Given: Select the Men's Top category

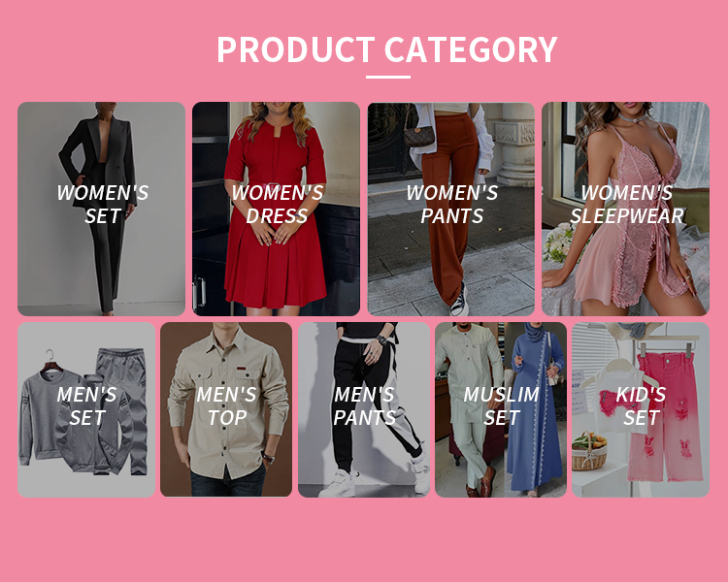Looking at the screenshot, I should [226, 409].
